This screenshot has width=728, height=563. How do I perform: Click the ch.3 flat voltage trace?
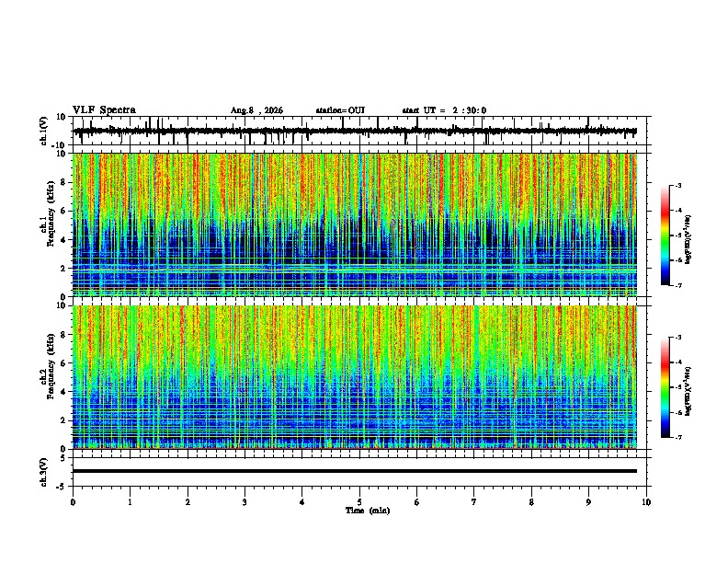coord(355,471)
